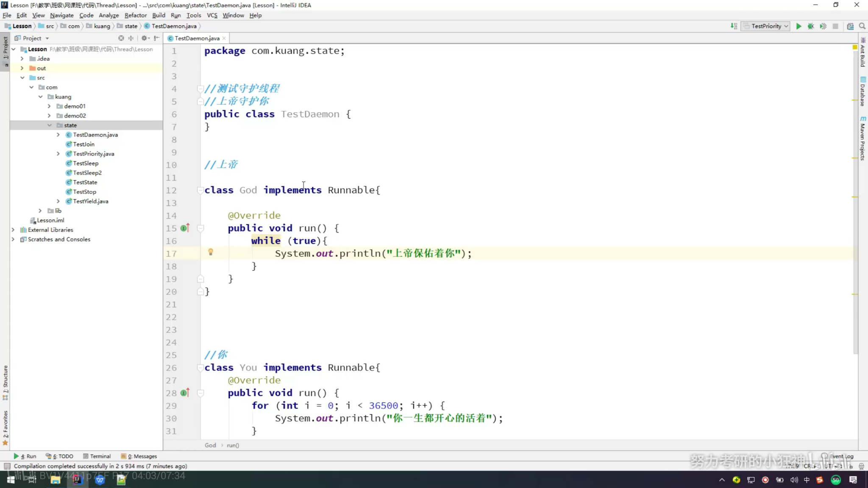Click the Build Project down-arrow icon
The image size is (868, 488).
pyautogui.click(x=734, y=26)
